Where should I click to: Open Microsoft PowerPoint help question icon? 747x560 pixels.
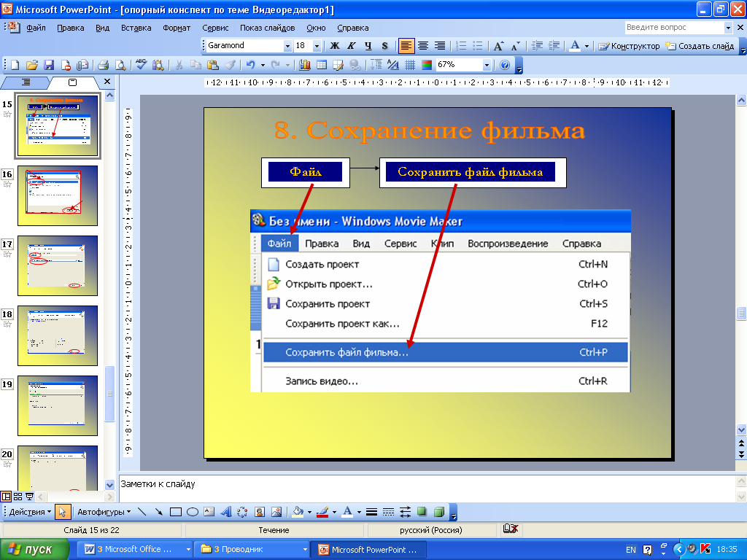click(505, 65)
